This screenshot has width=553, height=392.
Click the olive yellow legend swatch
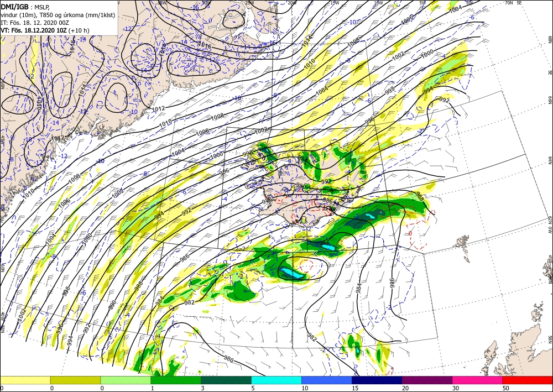(75, 380)
